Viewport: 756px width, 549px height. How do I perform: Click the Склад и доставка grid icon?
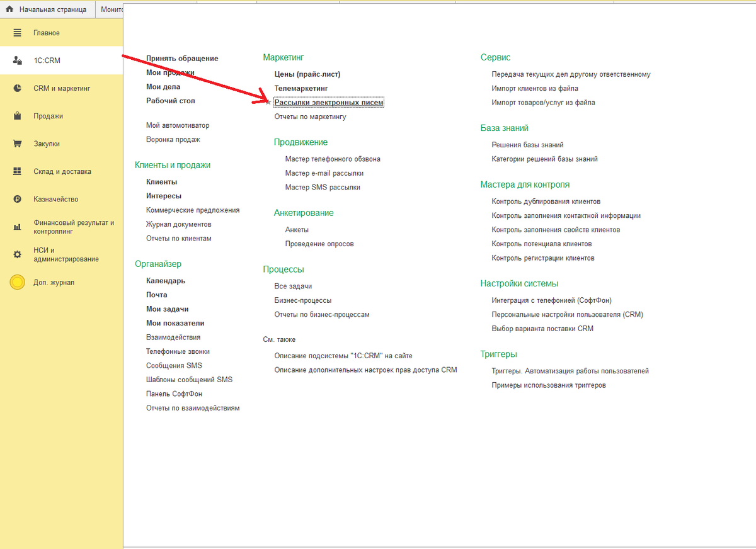pos(18,171)
